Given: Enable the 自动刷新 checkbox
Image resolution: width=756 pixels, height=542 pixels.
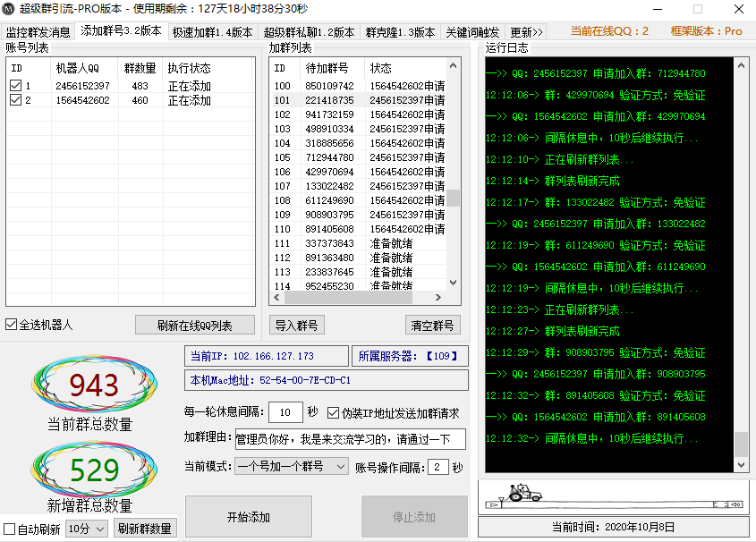Looking at the screenshot, I should coord(12,529).
